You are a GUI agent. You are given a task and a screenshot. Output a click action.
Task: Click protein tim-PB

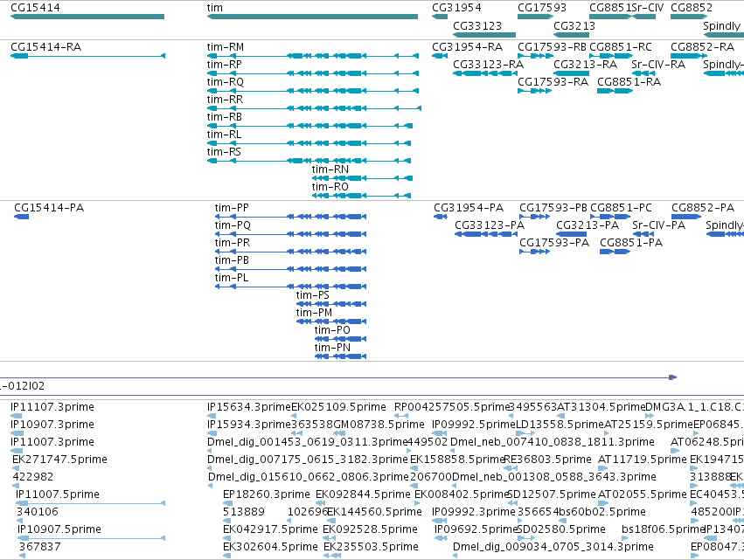(290, 269)
